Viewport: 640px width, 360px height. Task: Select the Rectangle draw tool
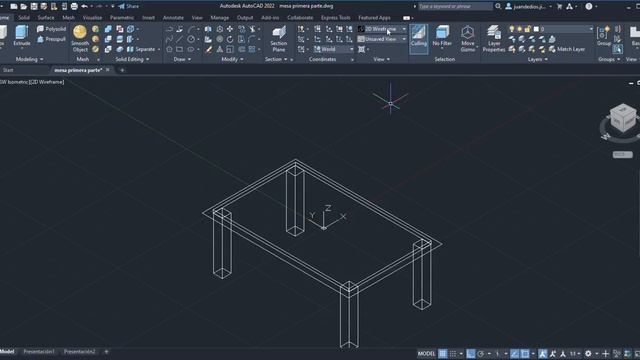[x=179, y=49]
